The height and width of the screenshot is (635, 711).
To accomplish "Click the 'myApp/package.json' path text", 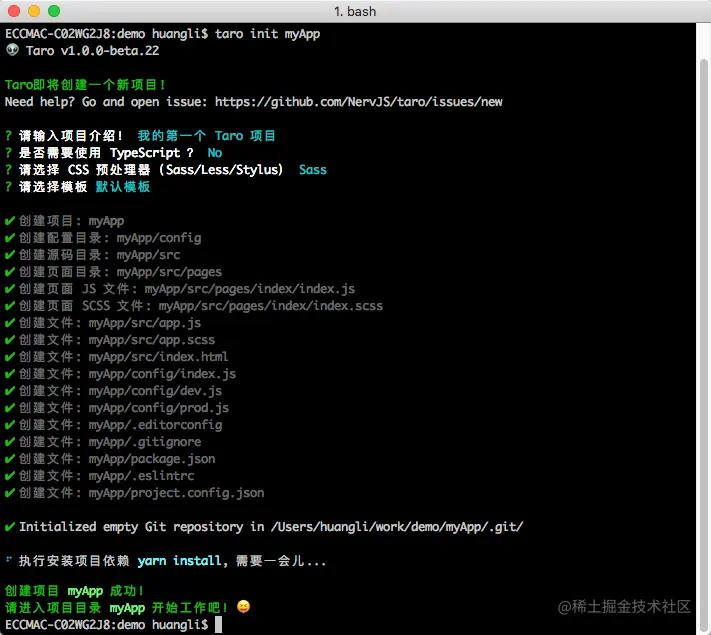I will coord(152,459).
